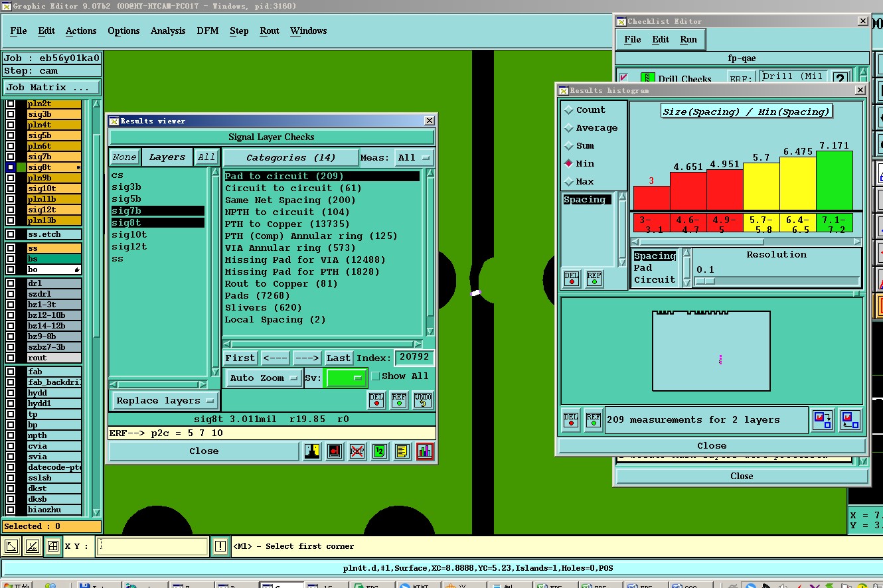The width and height of the screenshot is (883, 588).
Task: Toggle checkbox for layer rout
Action: click(x=11, y=358)
